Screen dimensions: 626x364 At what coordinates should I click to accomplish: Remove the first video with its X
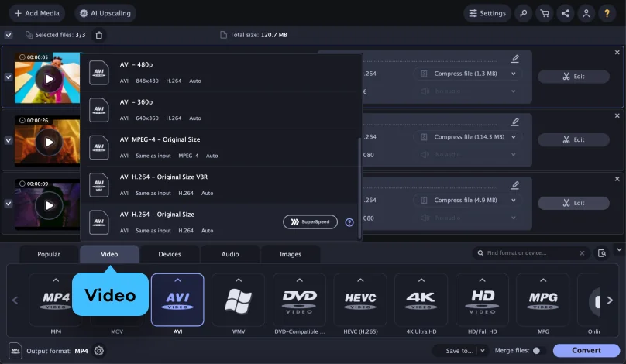pos(617,53)
